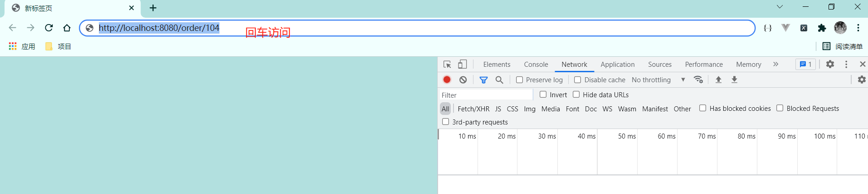The image size is (868, 194).
Task: Toggle the device toolbar icon
Action: click(x=462, y=65)
